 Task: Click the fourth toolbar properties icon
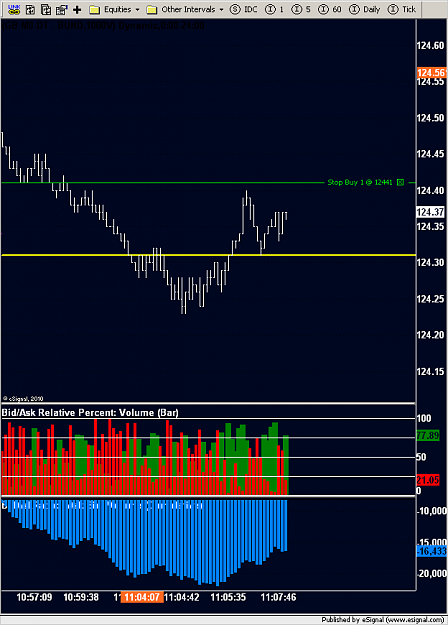(x=61, y=9)
